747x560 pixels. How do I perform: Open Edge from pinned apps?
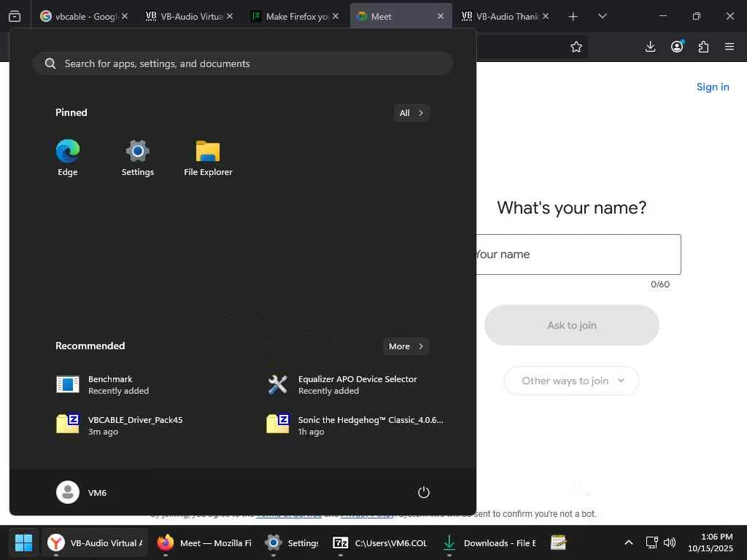coord(68,158)
